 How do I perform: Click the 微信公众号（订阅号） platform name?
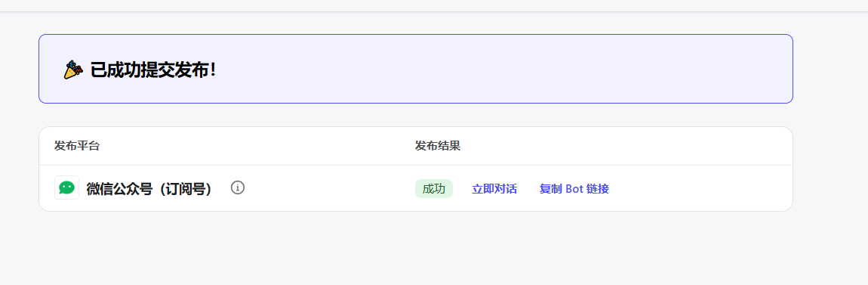coord(149,188)
